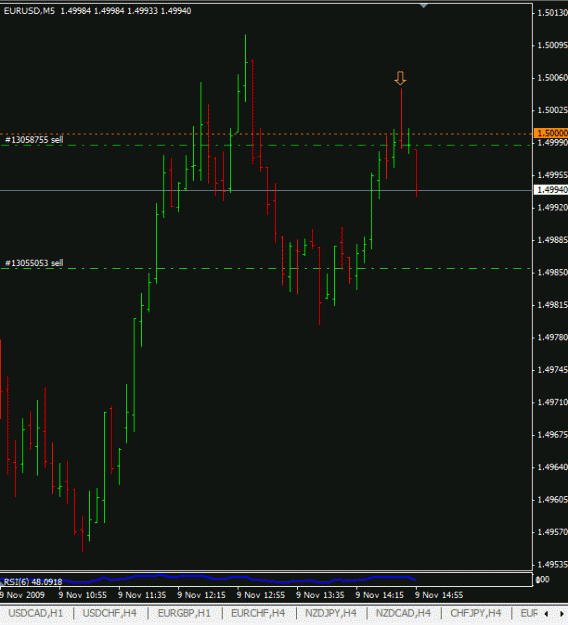This screenshot has height=625, width=568.
Task: Click the 1.49885 price axis value
Action: (x=552, y=240)
